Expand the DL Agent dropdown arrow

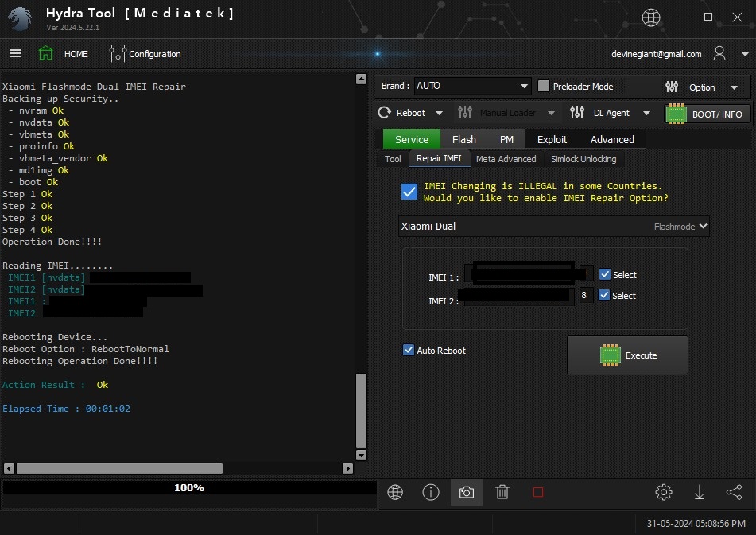tap(646, 113)
